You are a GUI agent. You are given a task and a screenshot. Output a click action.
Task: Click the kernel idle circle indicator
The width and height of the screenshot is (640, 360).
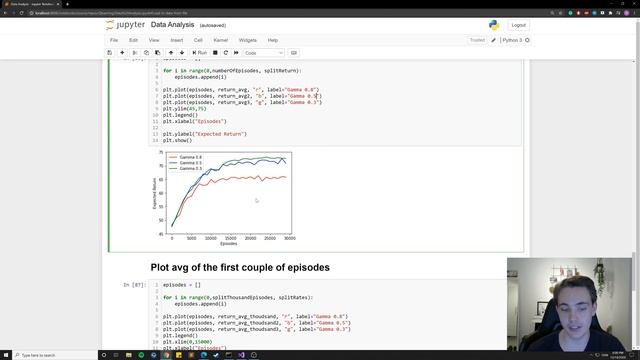tap(527, 40)
